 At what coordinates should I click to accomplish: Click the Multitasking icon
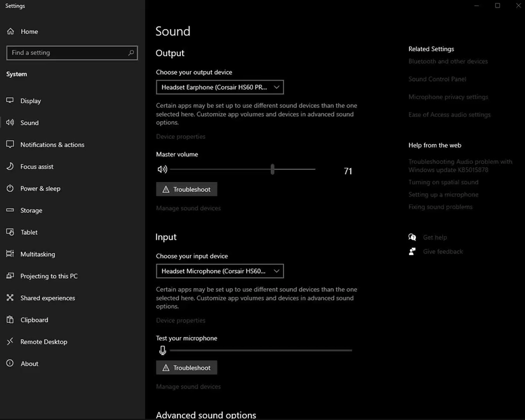tap(10, 254)
